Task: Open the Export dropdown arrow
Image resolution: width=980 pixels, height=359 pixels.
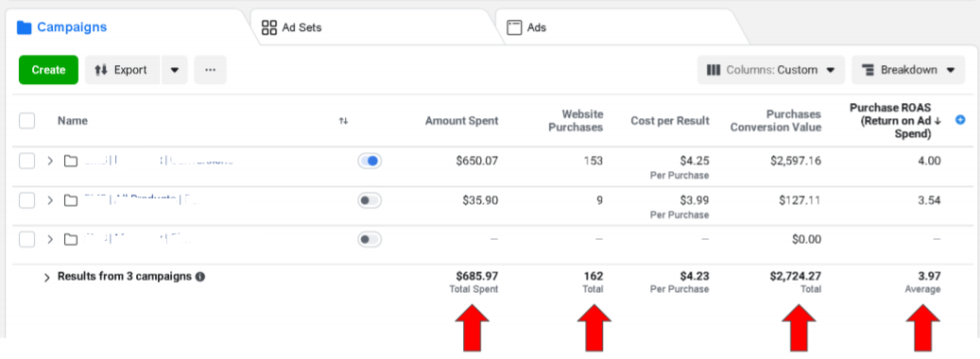Action: pos(175,70)
